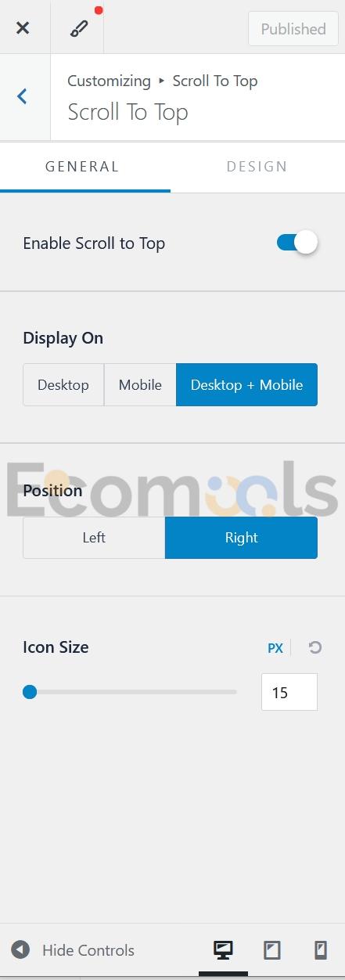This screenshot has height=980, width=345.
Task: Click the Icon Size slider handle
Action: pyautogui.click(x=30, y=692)
